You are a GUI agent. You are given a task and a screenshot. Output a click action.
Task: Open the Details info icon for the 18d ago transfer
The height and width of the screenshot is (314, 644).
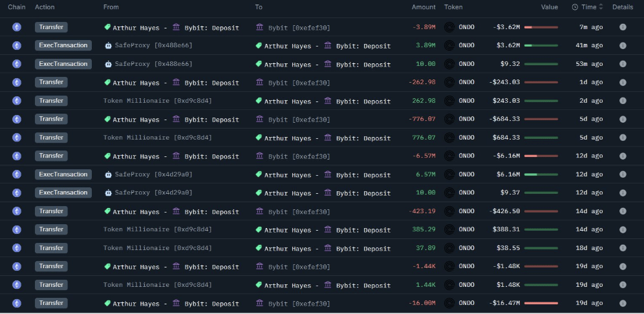click(623, 248)
